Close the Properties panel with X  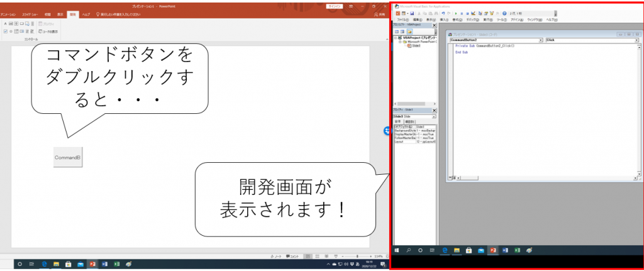434,111
